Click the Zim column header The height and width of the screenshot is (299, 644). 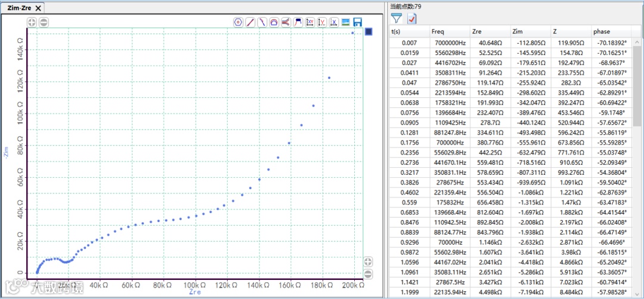(x=530, y=31)
